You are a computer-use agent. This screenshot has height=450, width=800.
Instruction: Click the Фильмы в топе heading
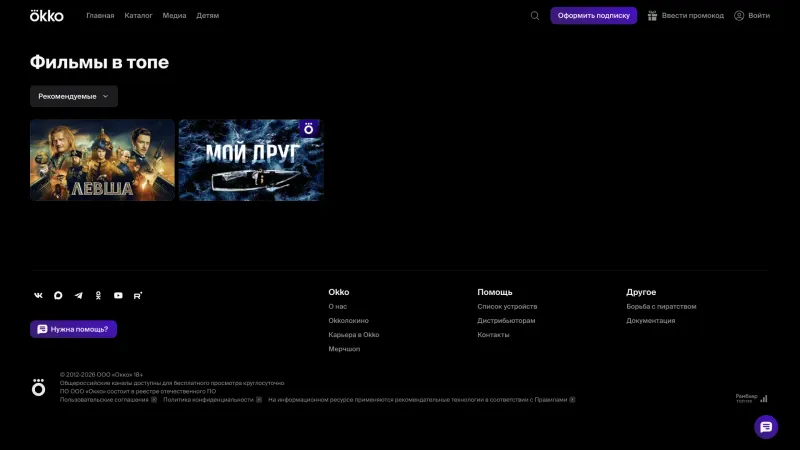(99, 62)
